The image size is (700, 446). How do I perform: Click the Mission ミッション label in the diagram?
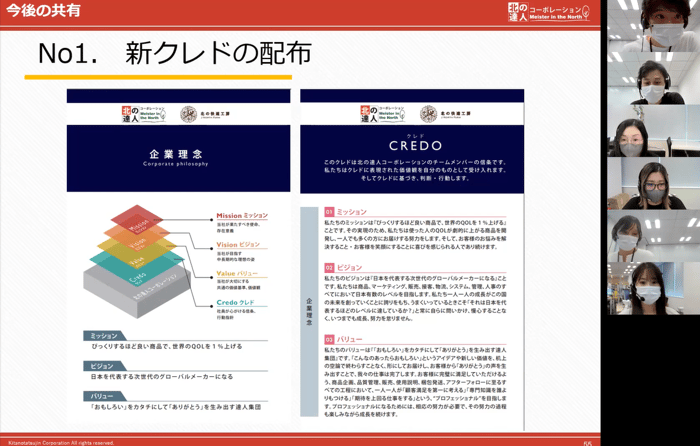[x=242, y=216]
